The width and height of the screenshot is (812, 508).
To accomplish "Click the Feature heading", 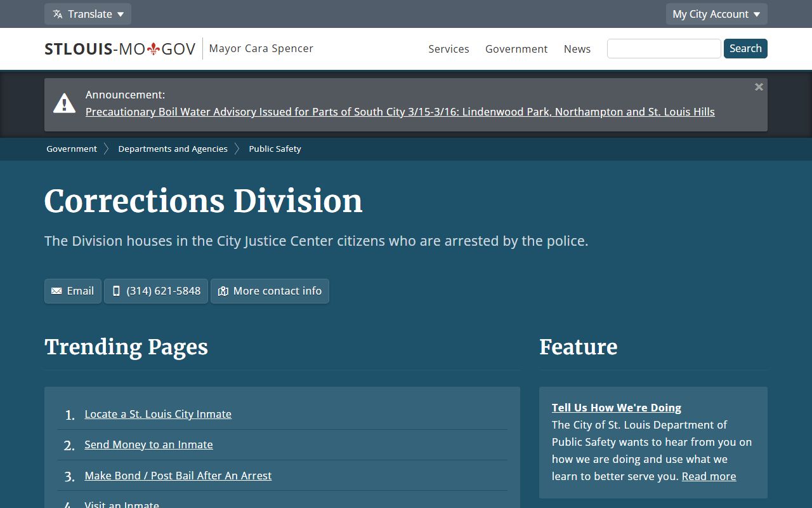I will point(578,347).
